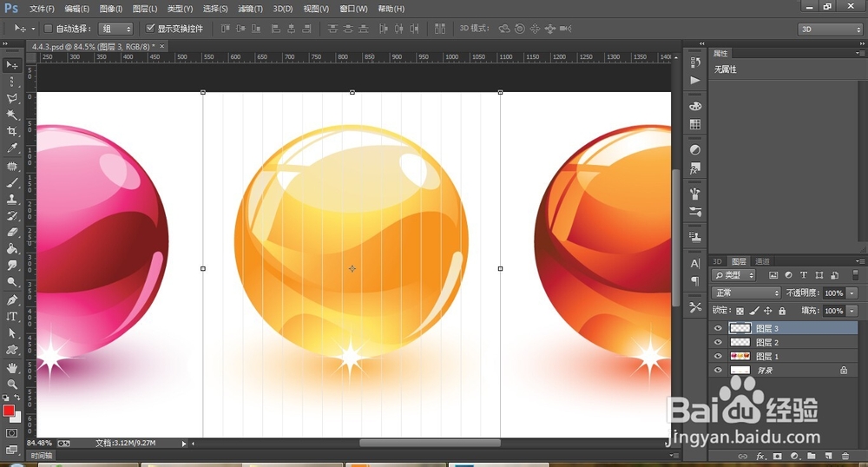Uncheck the show transform controls checkbox
The width and height of the screenshot is (868, 467).
click(150, 29)
